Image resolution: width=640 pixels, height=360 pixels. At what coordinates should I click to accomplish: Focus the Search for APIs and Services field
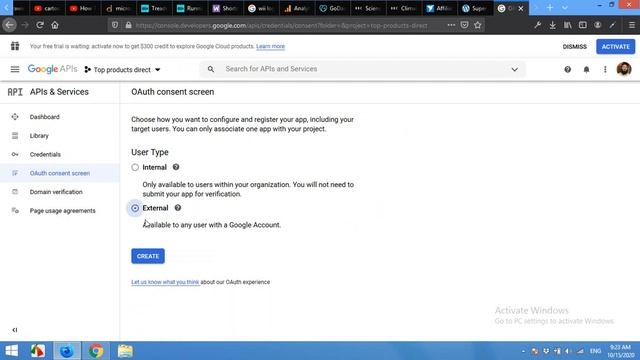[x=363, y=69]
